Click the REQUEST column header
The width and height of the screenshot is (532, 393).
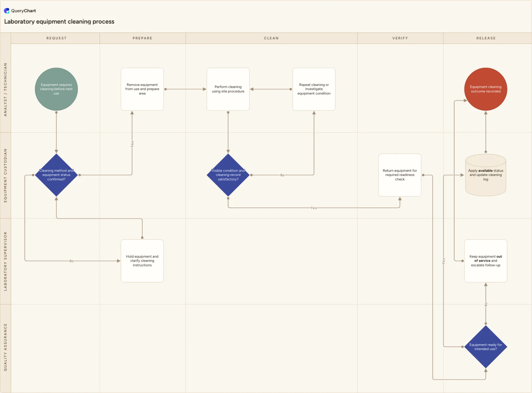[x=56, y=38]
